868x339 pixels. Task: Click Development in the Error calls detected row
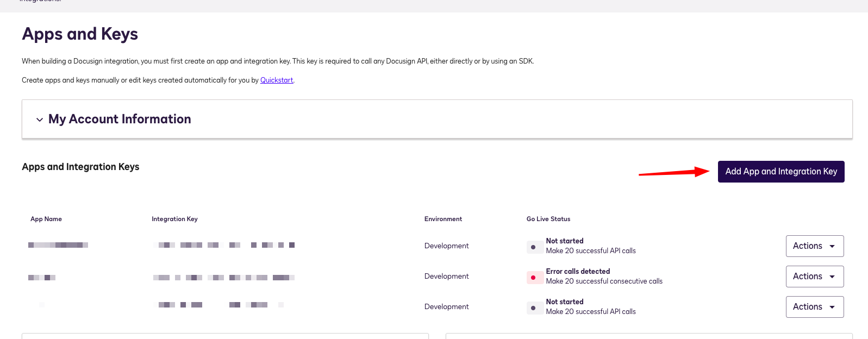coord(446,276)
